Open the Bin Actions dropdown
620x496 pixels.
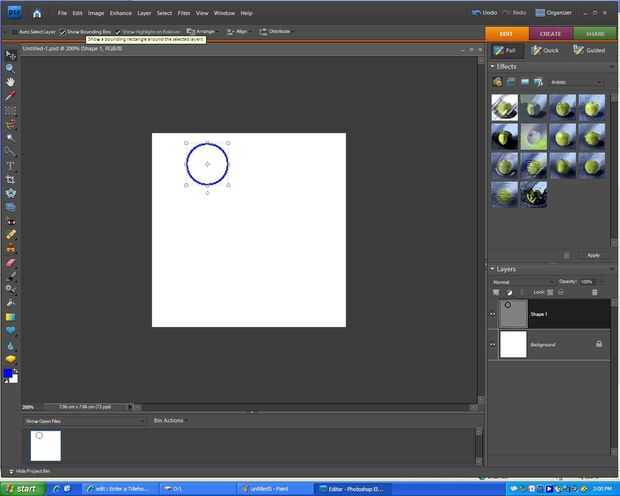pos(170,420)
